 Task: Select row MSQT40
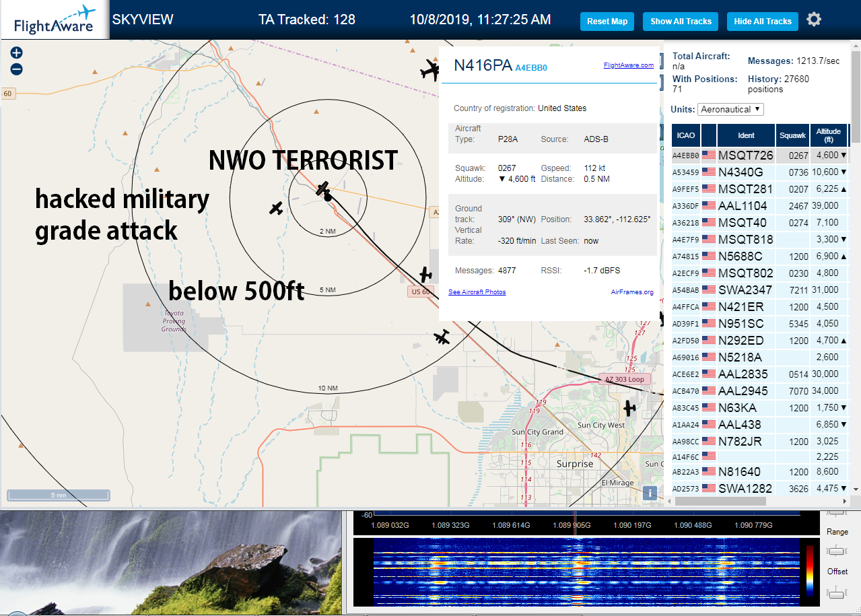point(759,223)
